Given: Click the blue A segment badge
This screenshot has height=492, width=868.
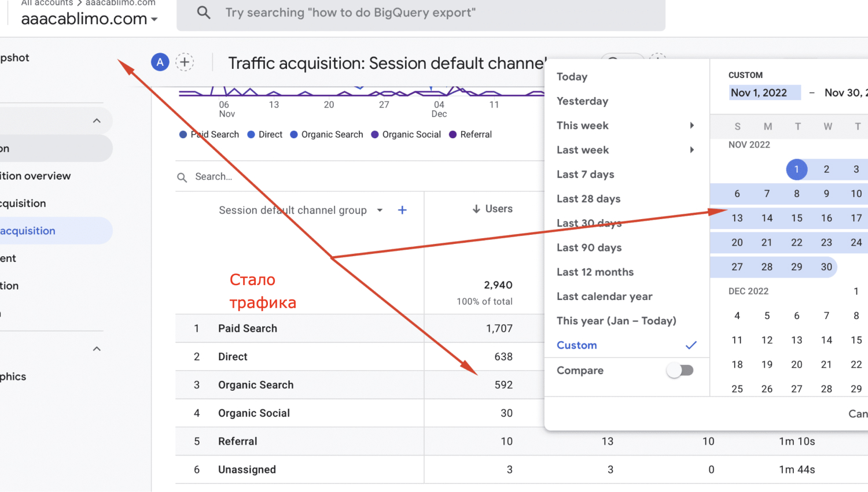Looking at the screenshot, I should (160, 62).
